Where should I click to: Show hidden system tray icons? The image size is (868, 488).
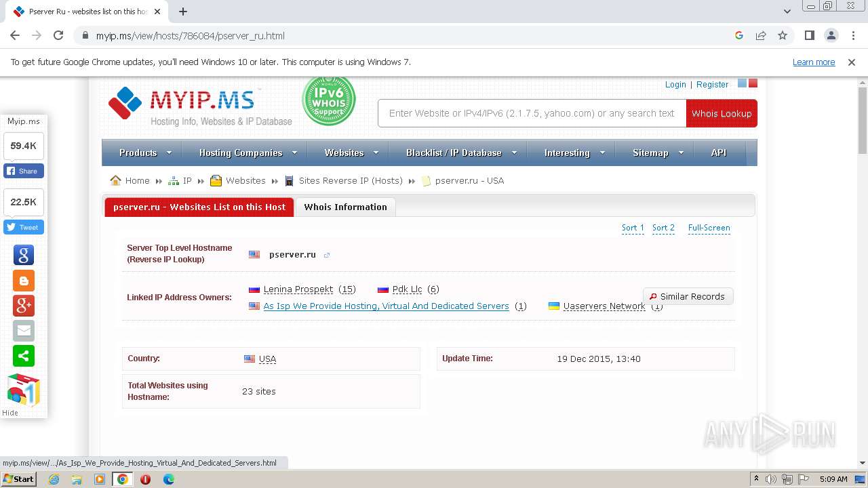tap(756, 479)
